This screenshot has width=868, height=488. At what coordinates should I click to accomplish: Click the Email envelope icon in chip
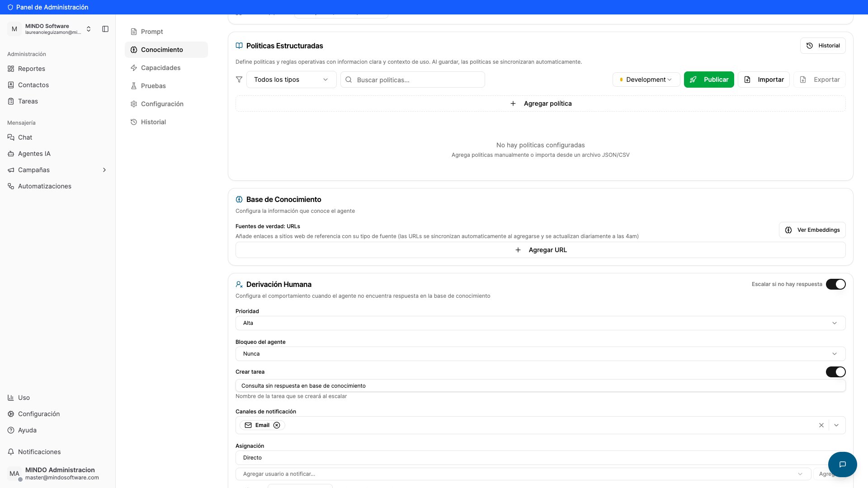click(248, 425)
